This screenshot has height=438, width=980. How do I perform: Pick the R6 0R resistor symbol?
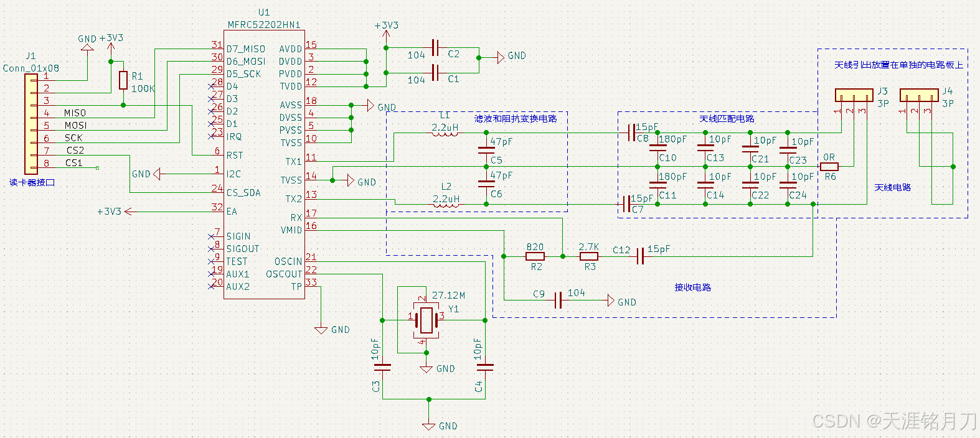(829, 167)
